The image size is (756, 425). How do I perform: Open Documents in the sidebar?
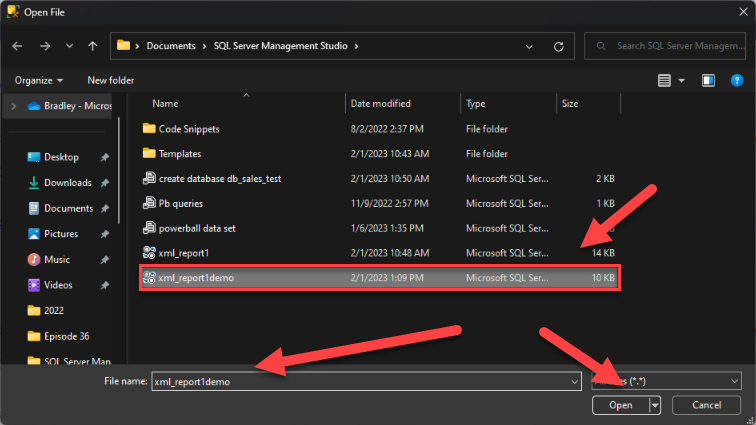[68, 208]
